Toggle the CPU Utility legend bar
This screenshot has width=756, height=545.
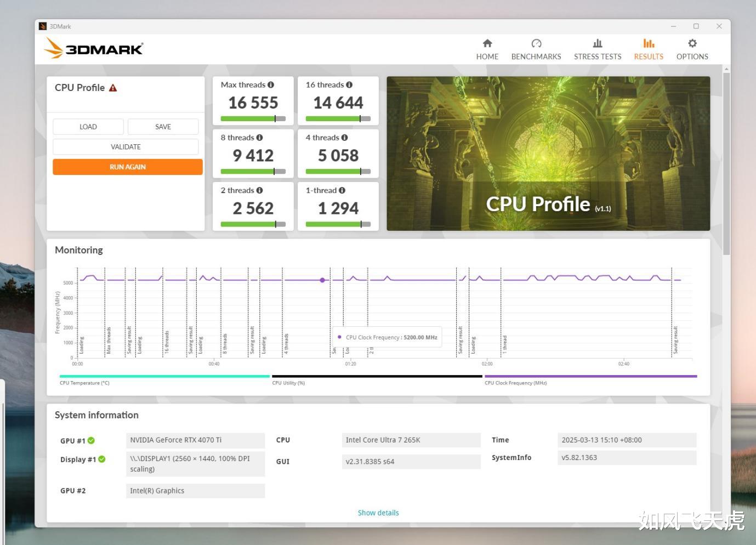pyautogui.click(x=377, y=377)
